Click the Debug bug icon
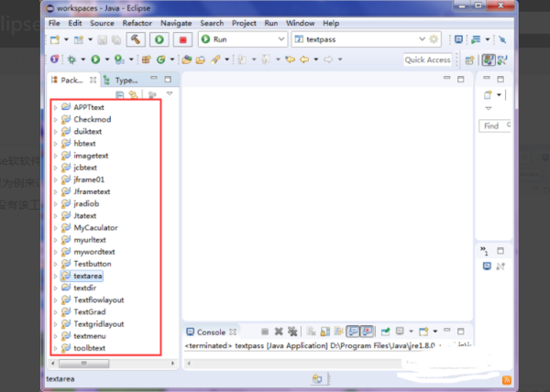The height and width of the screenshot is (392, 550). 71,60
